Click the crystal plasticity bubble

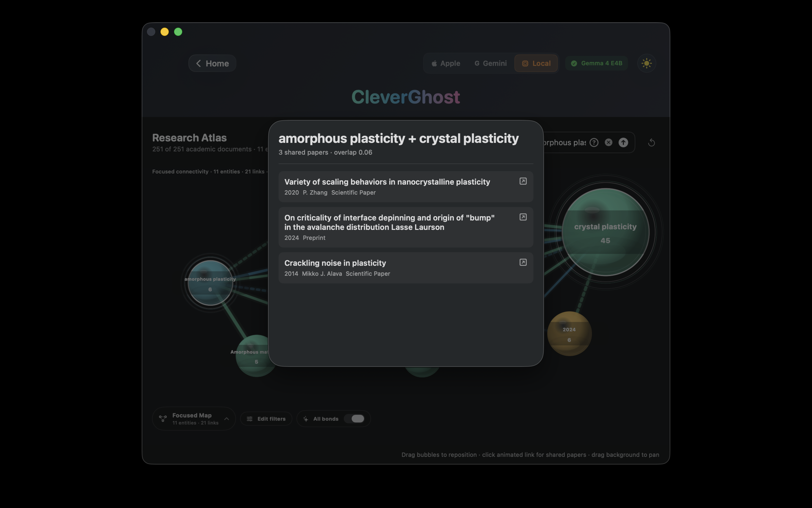[605, 232]
